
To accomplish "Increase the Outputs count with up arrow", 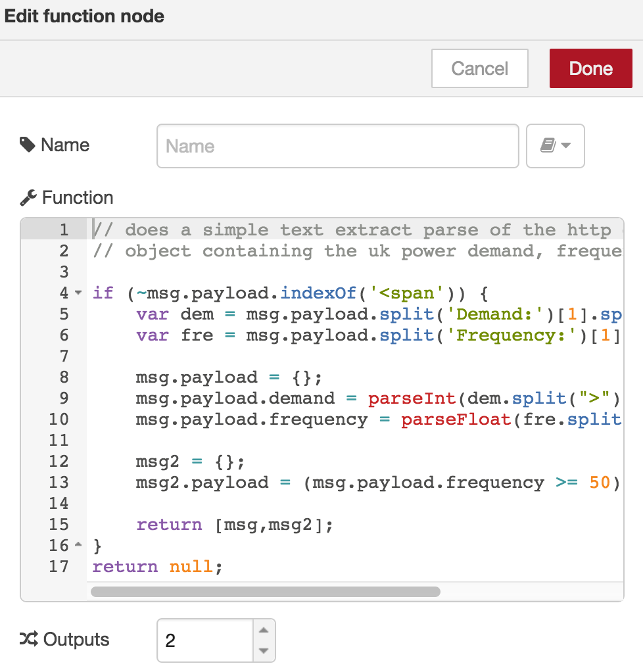I will point(264,630).
